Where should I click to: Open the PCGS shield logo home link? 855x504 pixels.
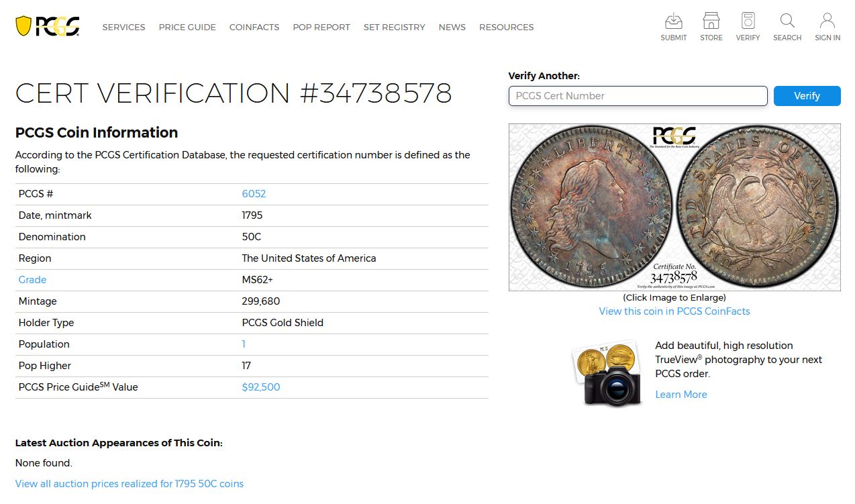(48, 26)
